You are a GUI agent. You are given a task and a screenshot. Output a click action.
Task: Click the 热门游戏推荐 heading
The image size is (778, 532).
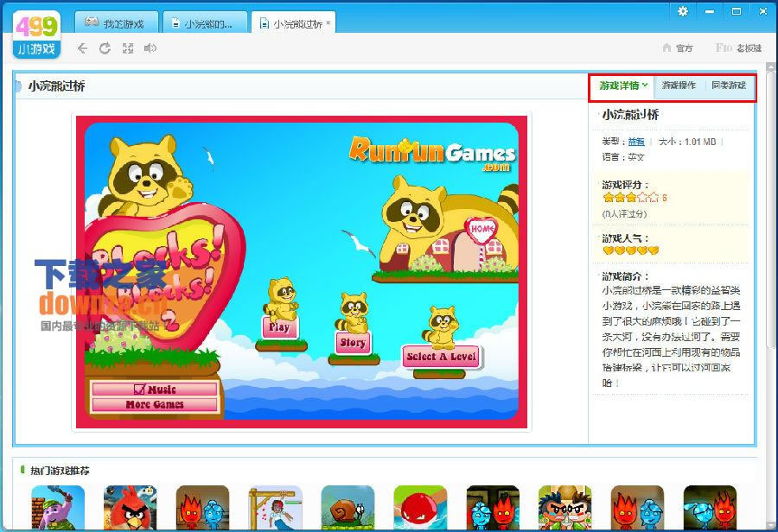pos(60,471)
